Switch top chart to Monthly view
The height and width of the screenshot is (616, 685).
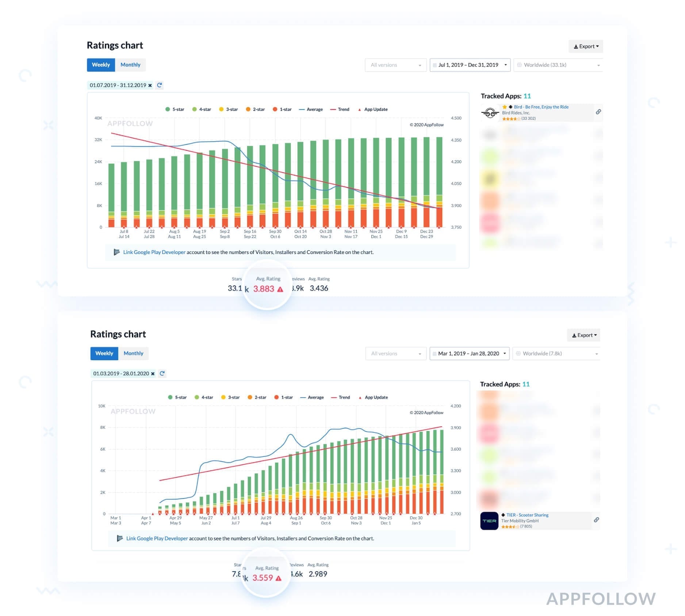[130, 65]
